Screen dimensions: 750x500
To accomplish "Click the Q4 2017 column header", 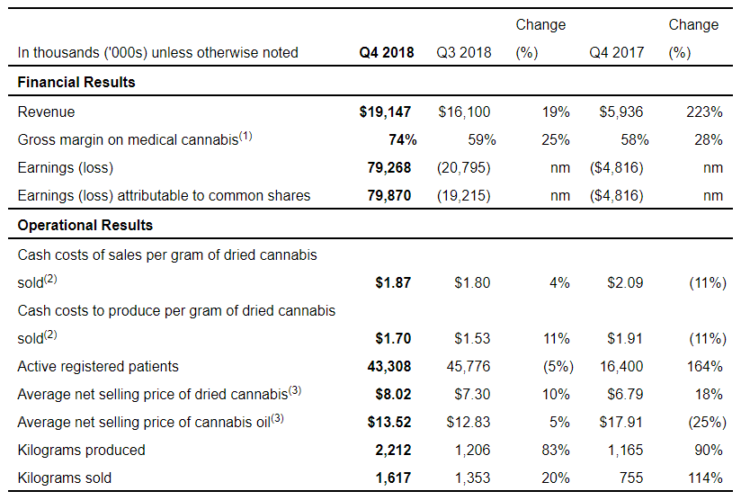I will [x=617, y=53].
